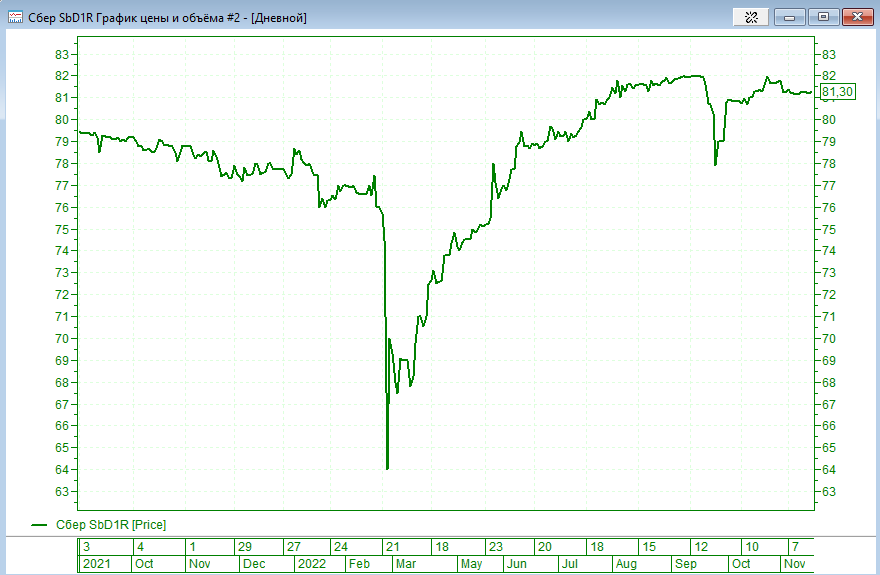Click date 29 on the timeline scale
The image size is (880, 575).
coord(245,547)
